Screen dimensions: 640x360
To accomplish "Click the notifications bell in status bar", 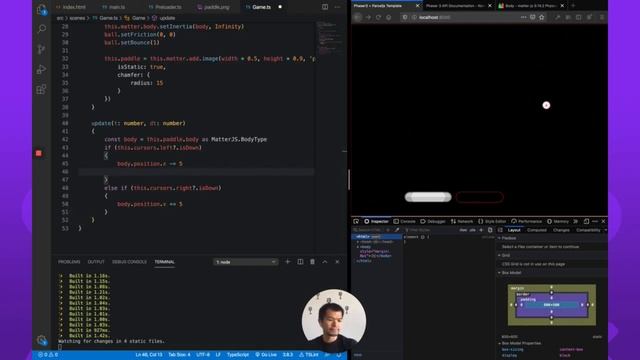I will click(x=339, y=355).
